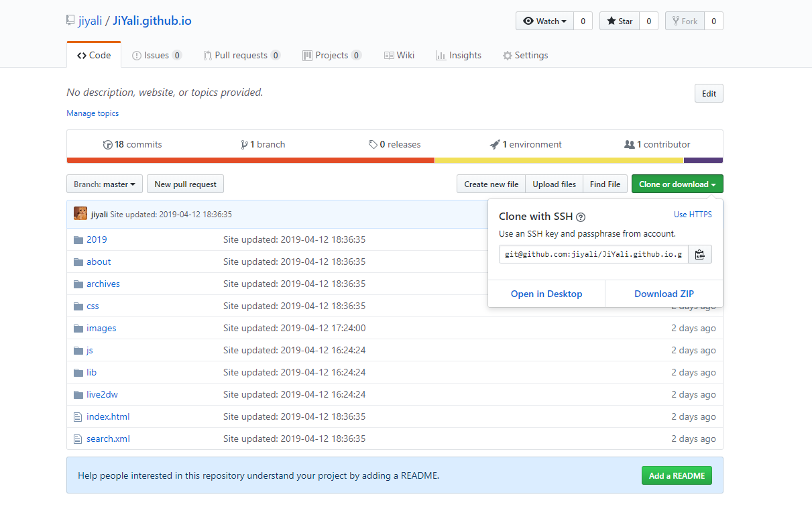Click the Manage topics link

[93, 113]
